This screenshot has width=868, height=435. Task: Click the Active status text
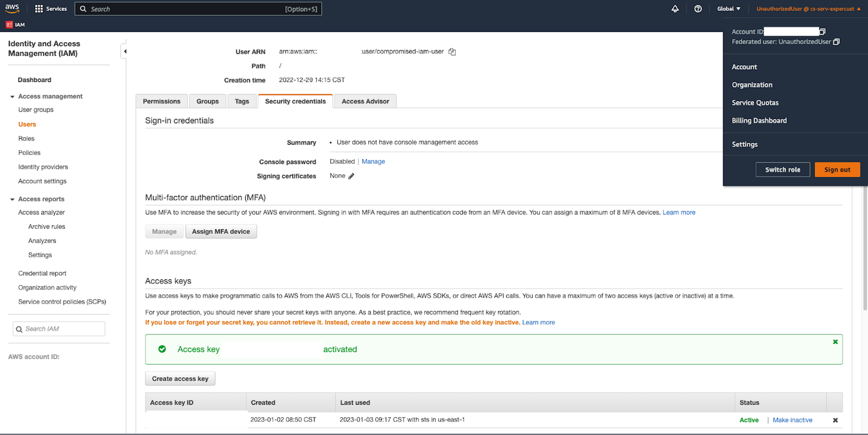pyautogui.click(x=749, y=420)
